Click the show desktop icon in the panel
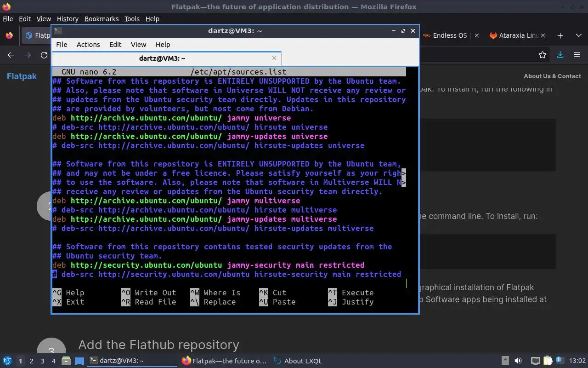Viewport: 588px width, 368px height. 79,361
